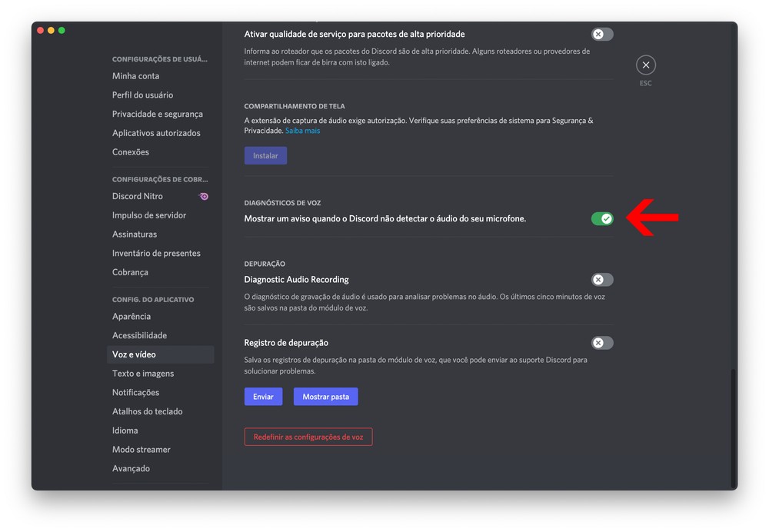Image resolution: width=769 pixels, height=532 pixels.
Task: Click the Nitro badge icon beside Discord Nitro
Action: pyautogui.click(x=204, y=197)
